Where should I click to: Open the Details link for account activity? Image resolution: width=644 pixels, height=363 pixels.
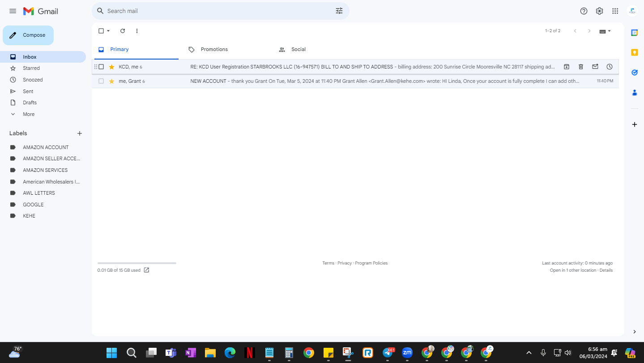tap(606, 270)
